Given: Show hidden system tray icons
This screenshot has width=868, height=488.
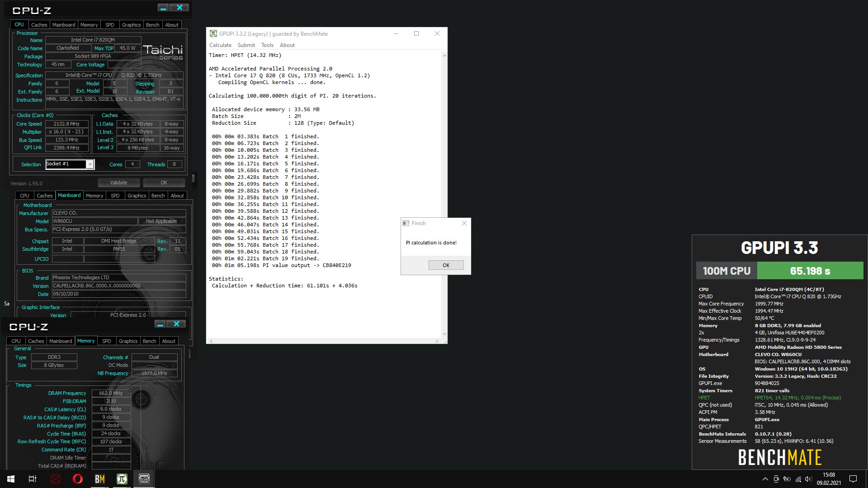Looking at the screenshot, I should [765, 479].
